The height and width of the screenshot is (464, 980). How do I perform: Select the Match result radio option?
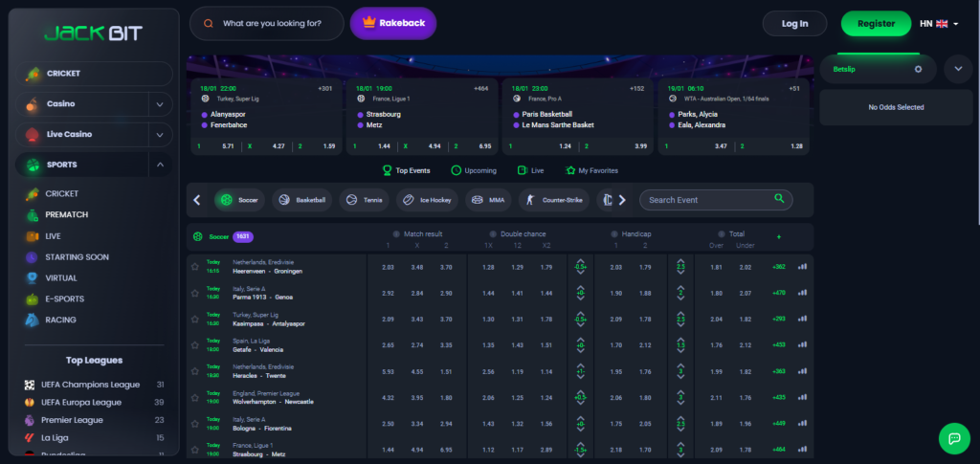tap(397, 234)
